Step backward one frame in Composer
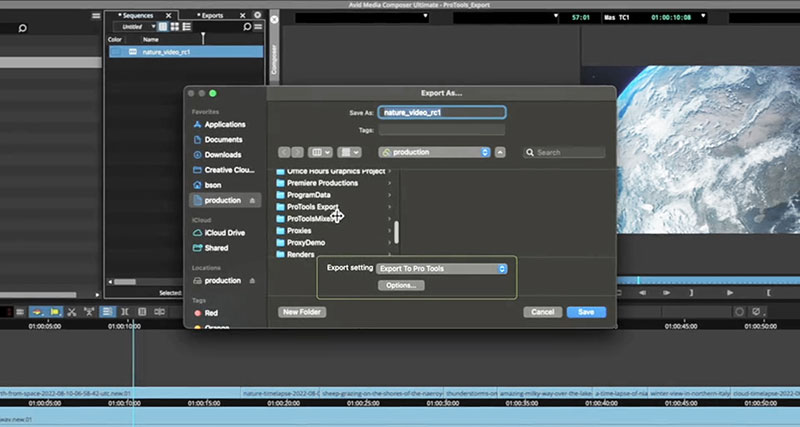The image size is (800, 427). (x=642, y=293)
